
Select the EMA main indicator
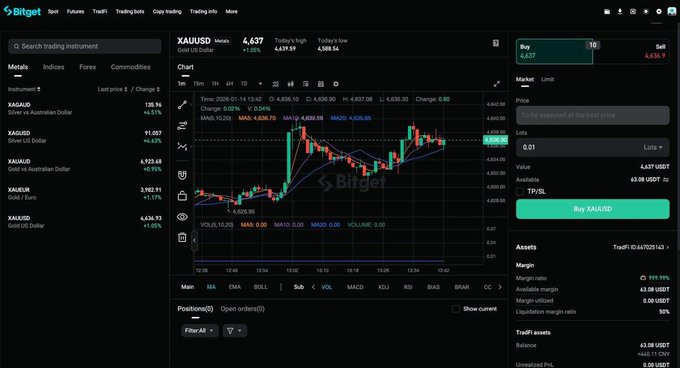[x=235, y=287]
